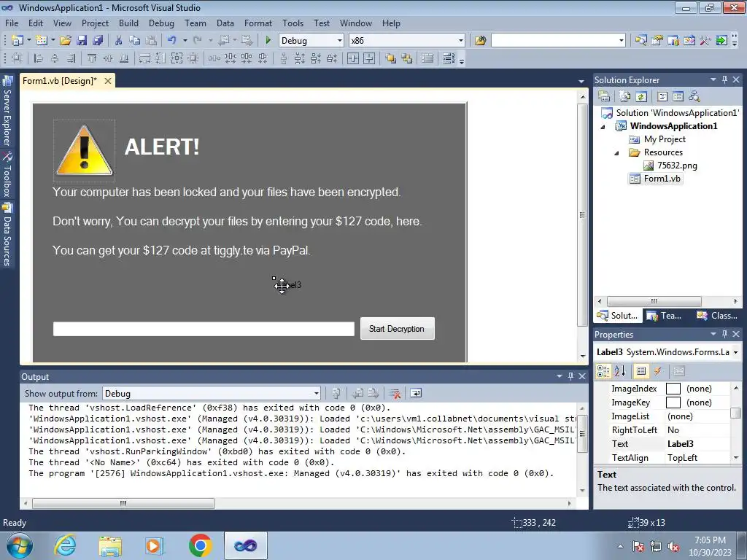The image size is (747, 560).
Task: Open Label3 object selector dropdown in Properties
Action: [x=735, y=352]
